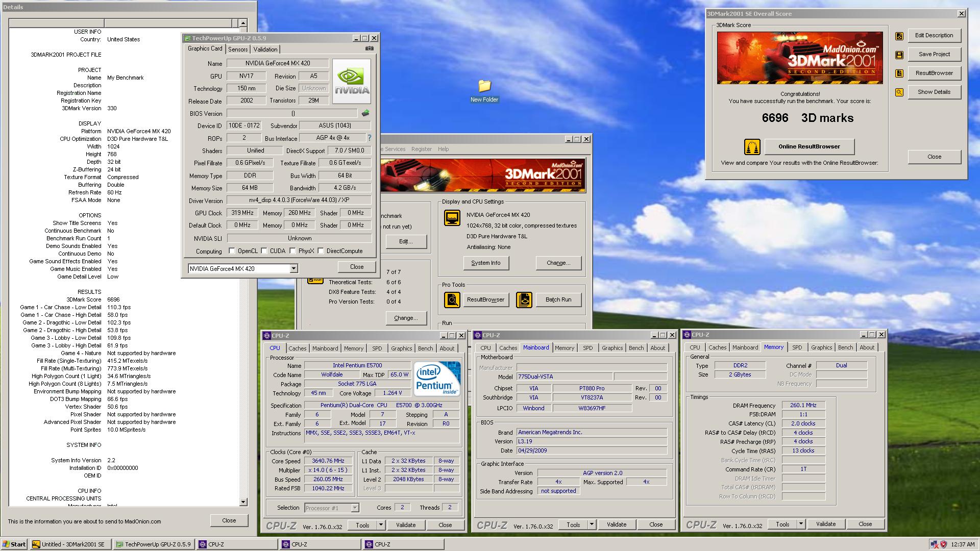Viewport: 980px width, 551px height.
Task: Click the NVIDIA logo in GPU-Z
Action: [352, 82]
